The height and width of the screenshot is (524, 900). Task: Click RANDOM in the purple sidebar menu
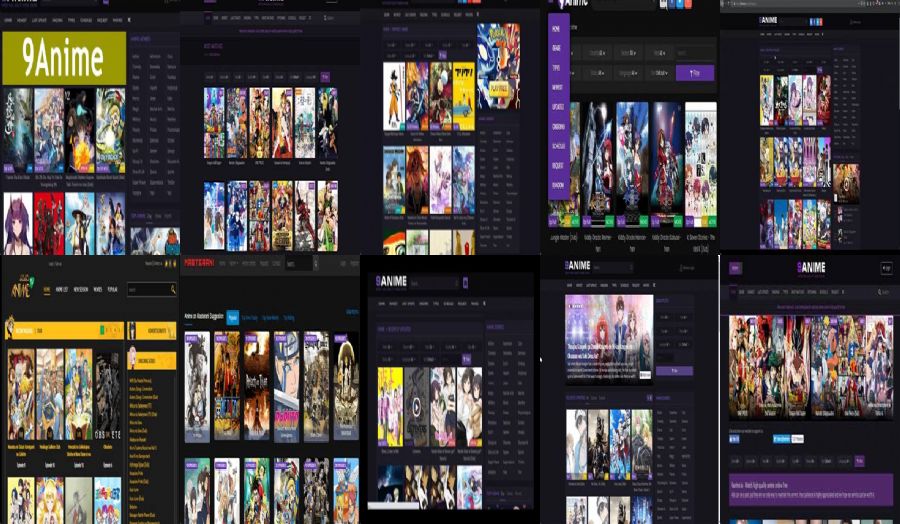pos(557,185)
